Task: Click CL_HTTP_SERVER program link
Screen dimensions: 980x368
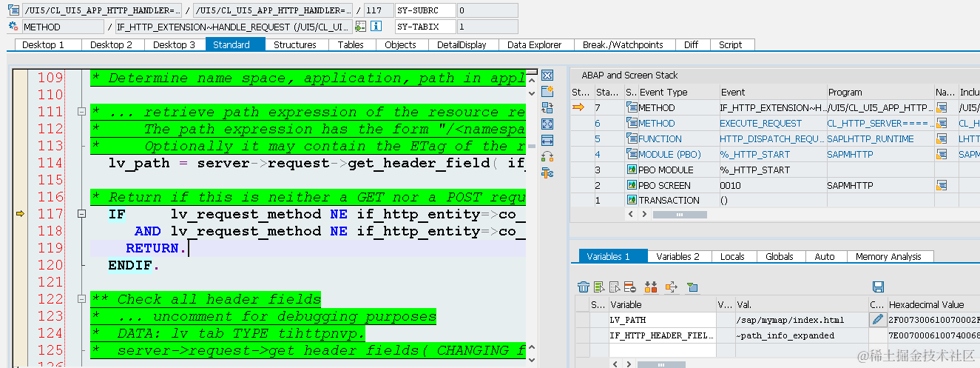Action: tap(879, 124)
